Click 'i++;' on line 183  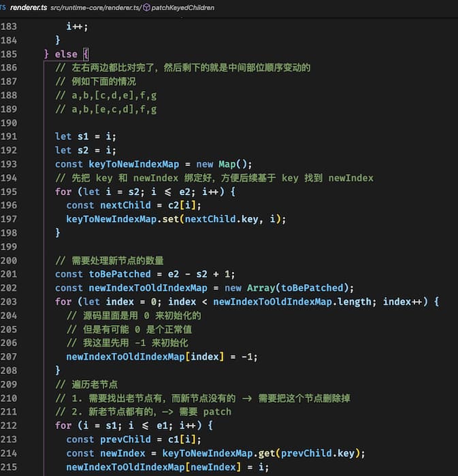click(x=77, y=27)
